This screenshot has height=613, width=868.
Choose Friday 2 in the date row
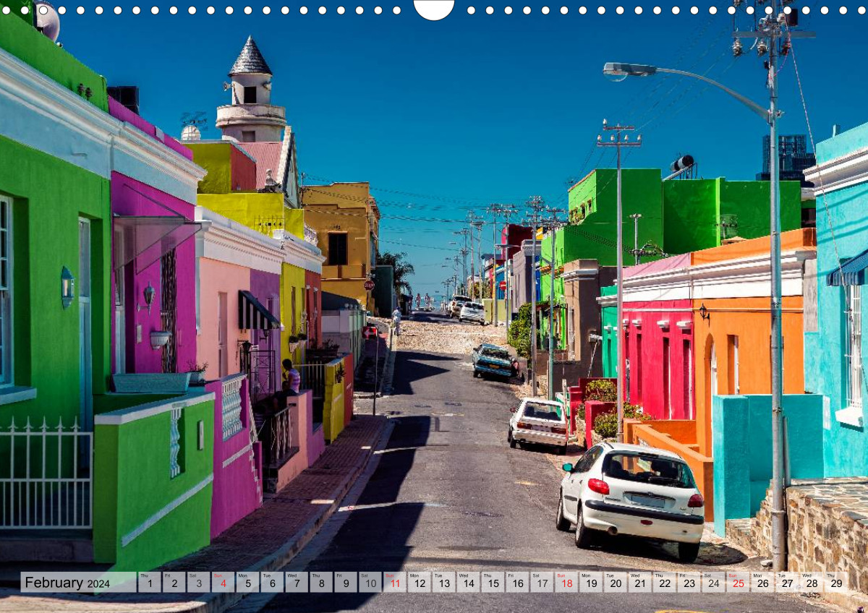pyautogui.click(x=174, y=583)
